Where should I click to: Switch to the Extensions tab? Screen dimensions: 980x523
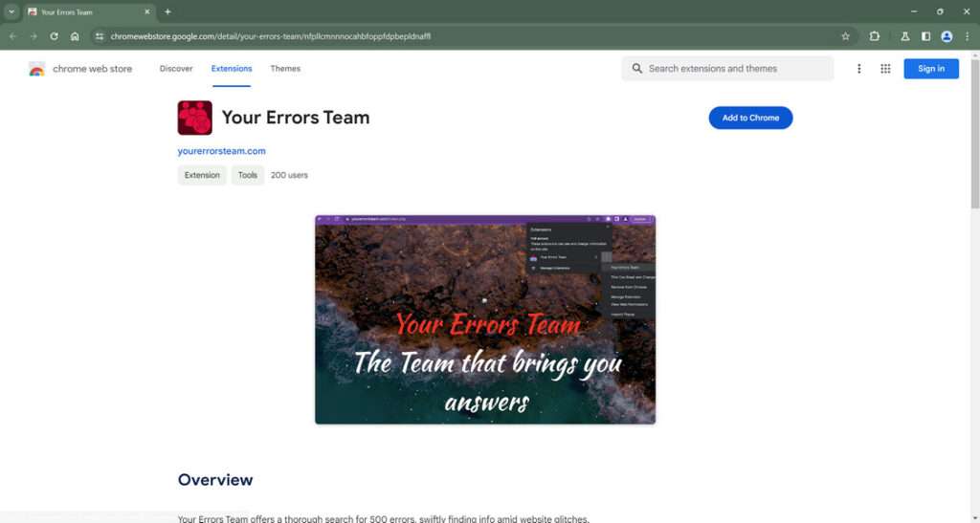[x=232, y=69]
